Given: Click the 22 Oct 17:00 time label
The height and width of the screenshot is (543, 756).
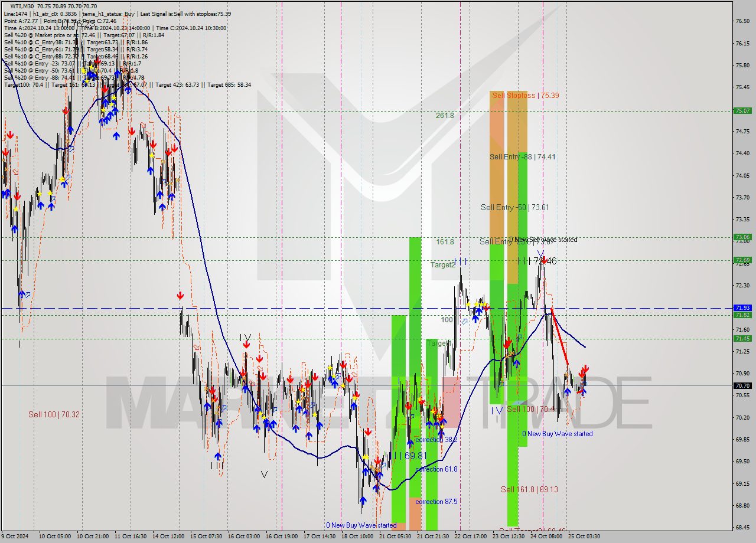Looking at the screenshot, I should (x=471, y=537).
